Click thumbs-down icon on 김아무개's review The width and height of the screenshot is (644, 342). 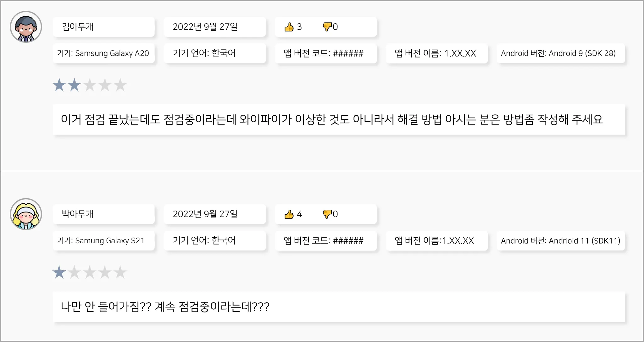[x=327, y=27]
